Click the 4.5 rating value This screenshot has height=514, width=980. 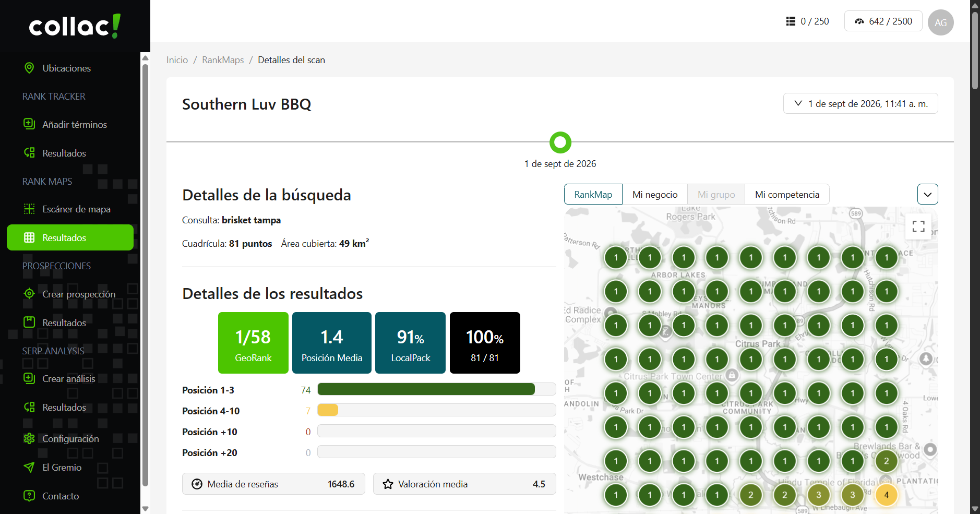click(539, 484)
